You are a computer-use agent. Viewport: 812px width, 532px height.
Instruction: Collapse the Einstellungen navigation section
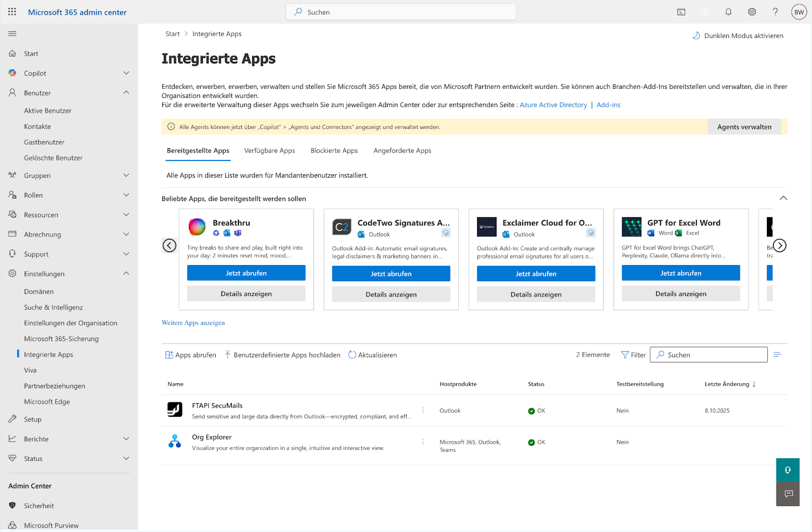point(126,273)
